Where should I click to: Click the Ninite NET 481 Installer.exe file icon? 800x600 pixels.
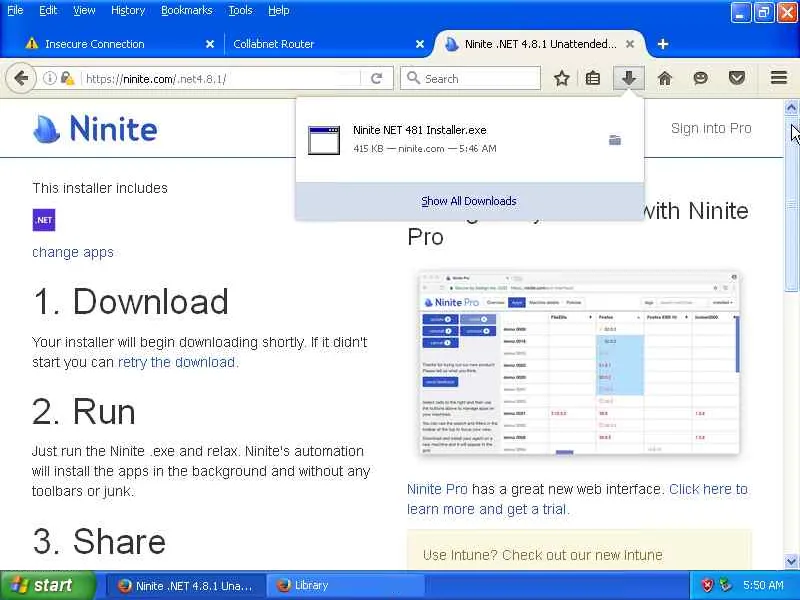click(324, 140)
